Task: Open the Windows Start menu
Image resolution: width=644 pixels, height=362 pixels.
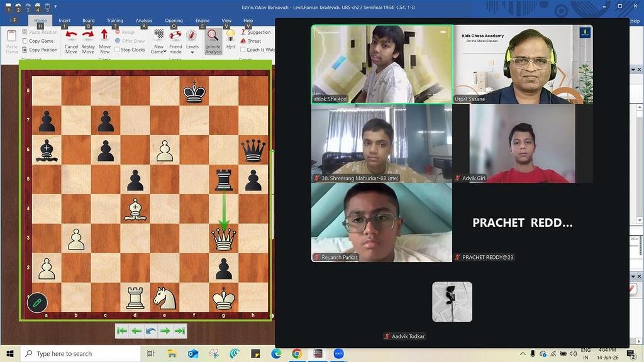Action: pos(10,353)
